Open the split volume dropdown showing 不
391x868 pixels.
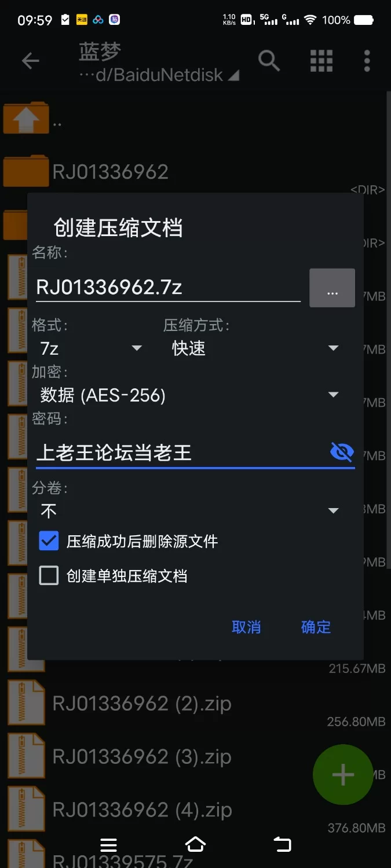pyautogui.click(x=188, y=510)
